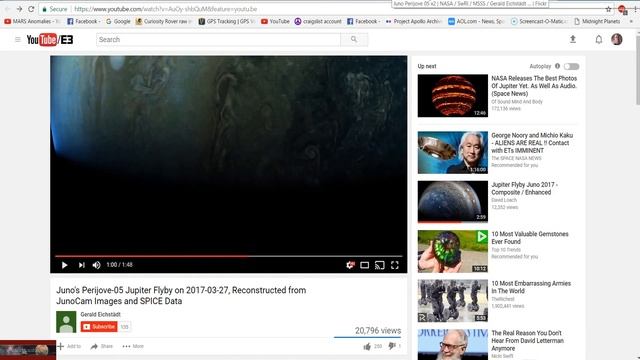The height and width of the screenshot is (360, 640).
Task: Open the channel avatar image
Action: [x=66, y=322]
